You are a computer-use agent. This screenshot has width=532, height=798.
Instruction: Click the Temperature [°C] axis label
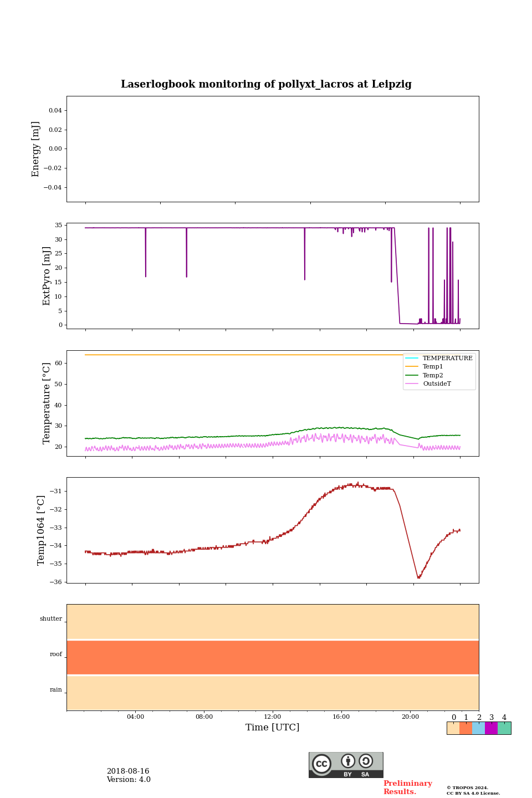[47, 403]
